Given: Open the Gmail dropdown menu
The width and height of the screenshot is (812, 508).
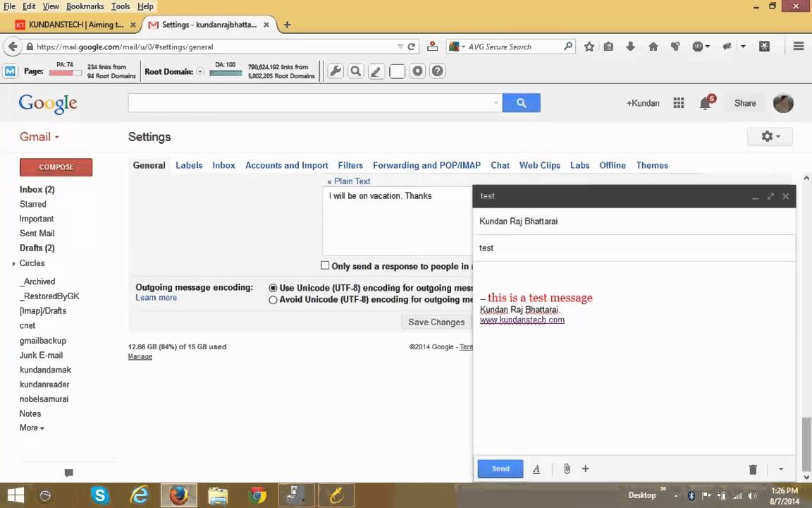Looking at the screenshot, I should (39, 137).
